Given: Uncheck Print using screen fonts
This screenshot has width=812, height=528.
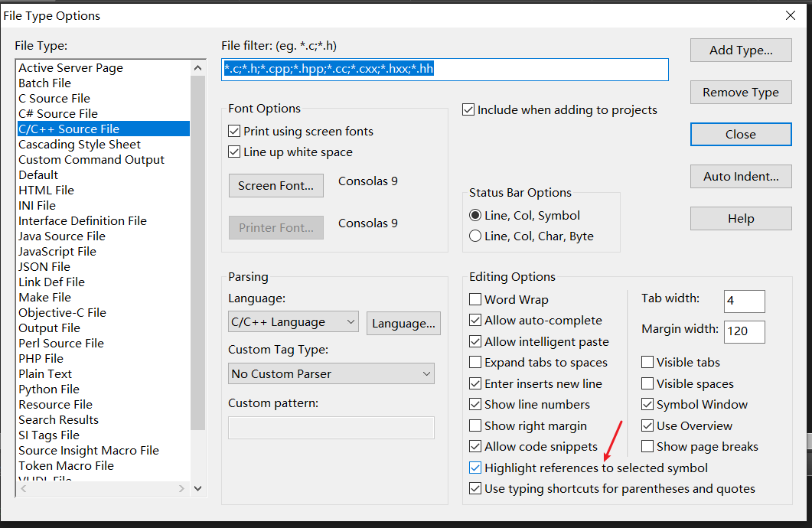Looking at the screenshot, I should [235, 132].
